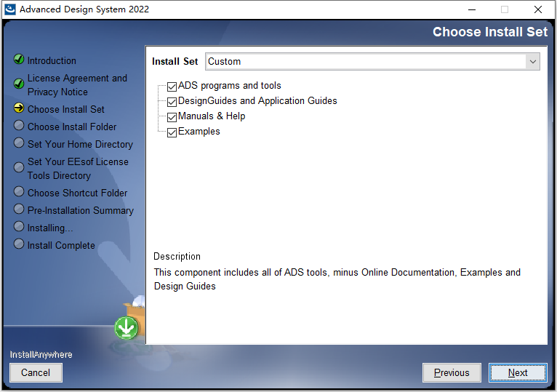Click 'Choose Shortcut Folder' step text
The height and width of the screenshot is (392, 557).
[77, 193]
